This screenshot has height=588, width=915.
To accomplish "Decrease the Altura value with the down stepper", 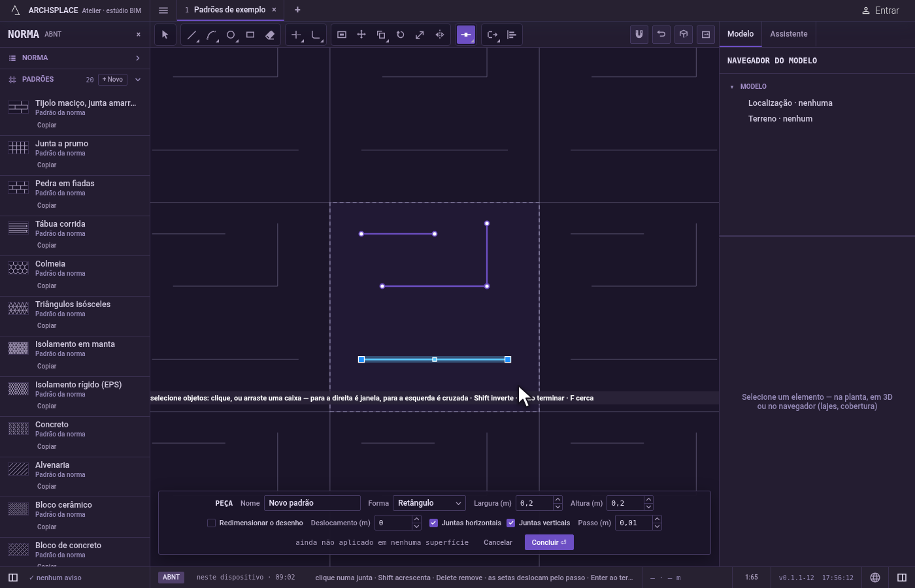I will [x=648, y=507].
